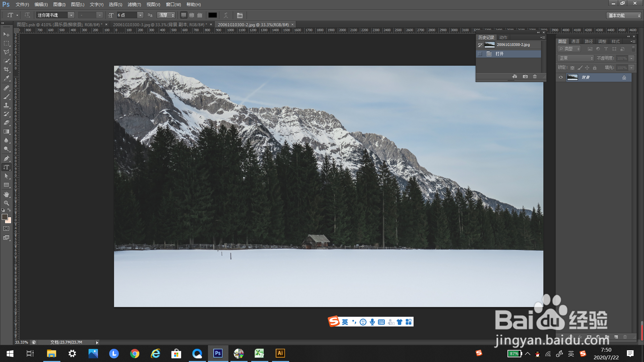Image resolution: width=644 pixels, height=362 pixels.
Task: Open the 基本功能 workspace dropdown
Action: (x=624, y=16)
